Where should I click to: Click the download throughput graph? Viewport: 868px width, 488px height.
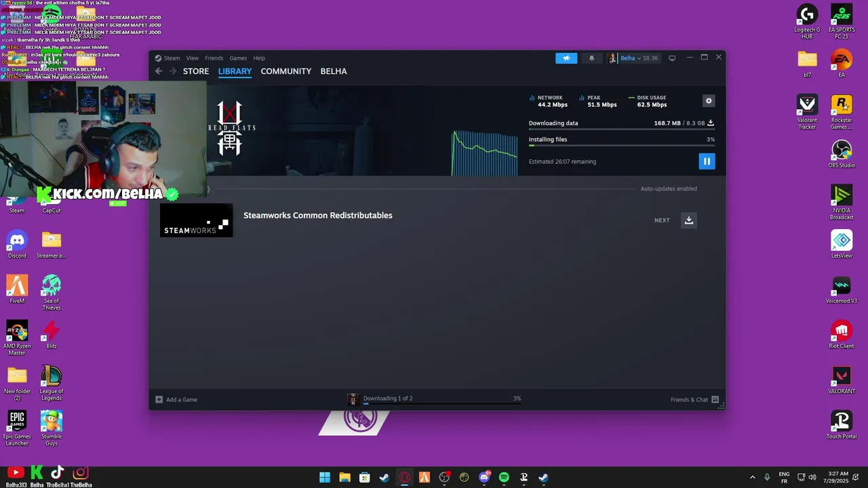pyautogui.click(x=485, y=152)
